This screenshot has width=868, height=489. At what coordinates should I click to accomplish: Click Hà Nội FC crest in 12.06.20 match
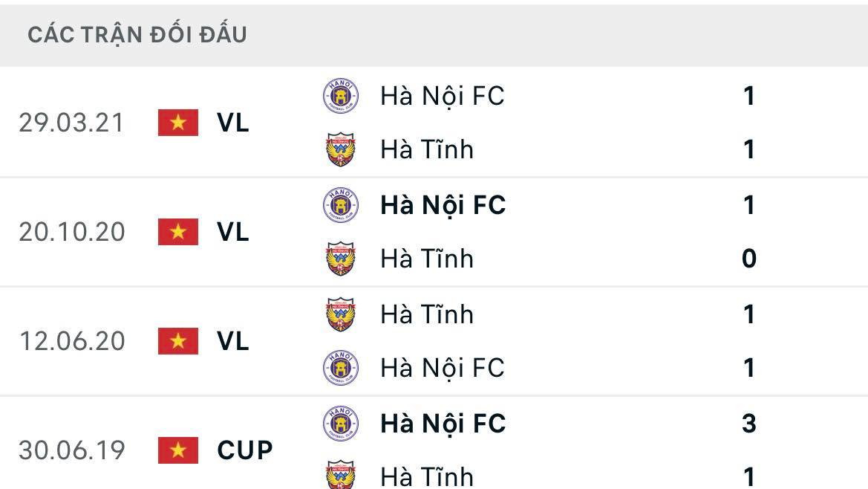coord(341,368)
